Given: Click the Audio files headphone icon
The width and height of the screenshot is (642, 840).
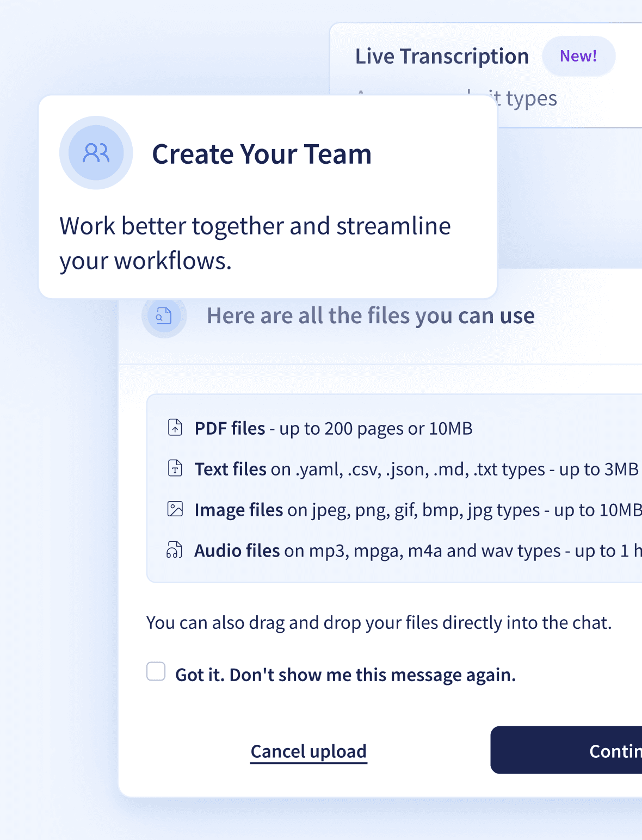Looking at the screenshot, I should click(x=175, y=550).
